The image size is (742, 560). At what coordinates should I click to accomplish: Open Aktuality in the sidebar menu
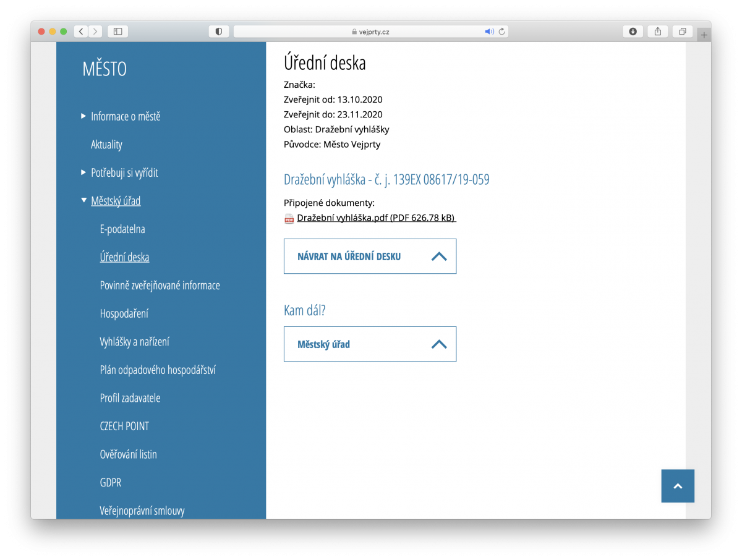(106, 145)
